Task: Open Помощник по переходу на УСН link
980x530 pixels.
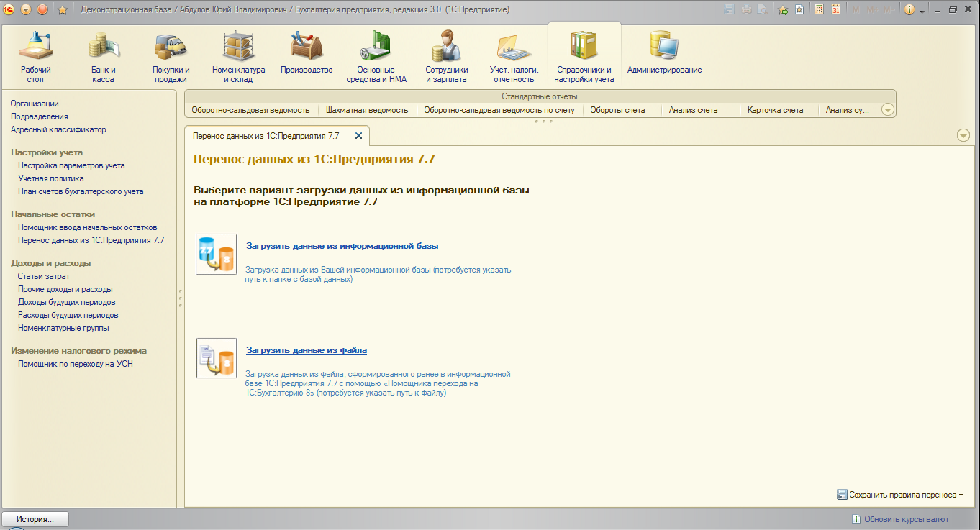Action: pyautogui.click(x=76, y=364)
